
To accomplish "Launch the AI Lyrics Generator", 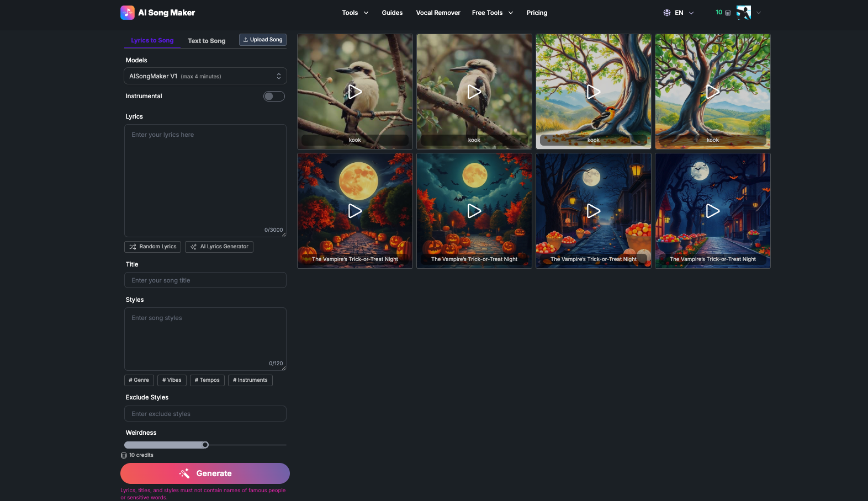I will (219, 247).
